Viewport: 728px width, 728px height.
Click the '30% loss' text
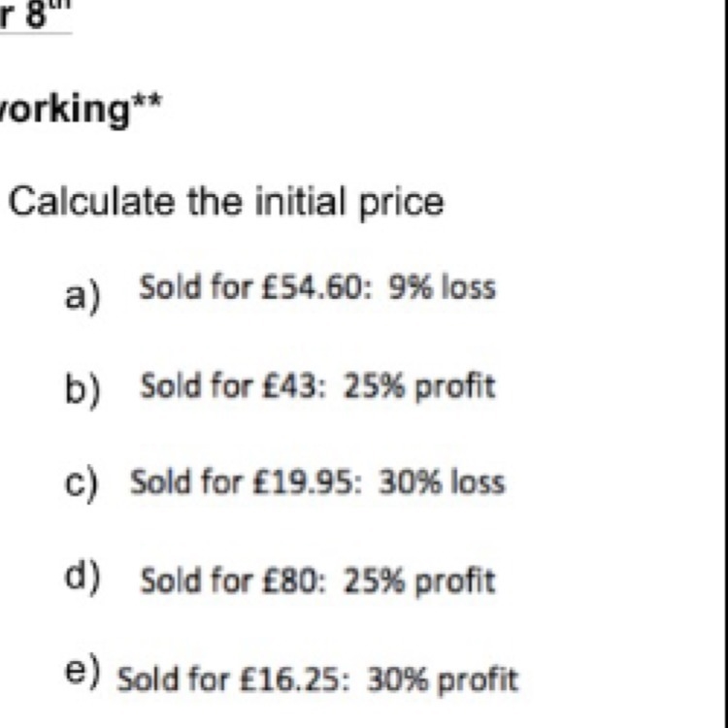tap(442, 481)
